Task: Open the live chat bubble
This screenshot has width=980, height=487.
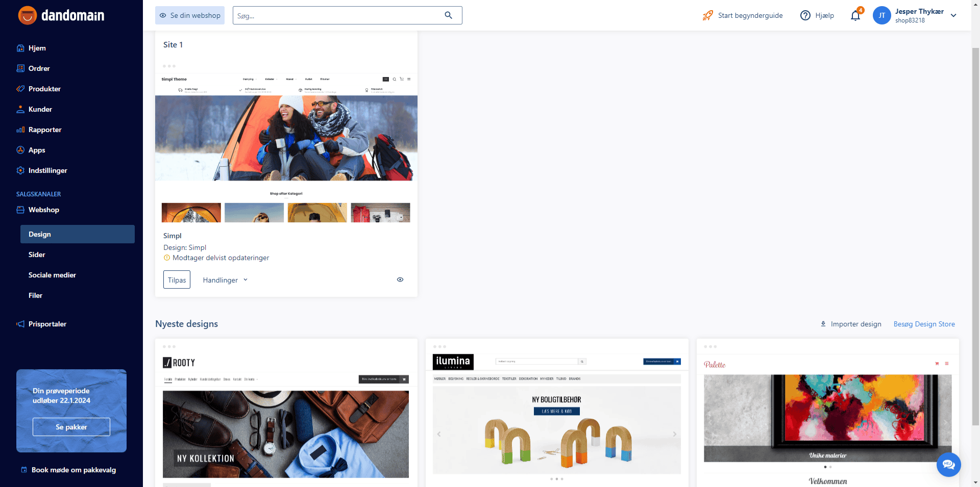Action: click(948, 465)
